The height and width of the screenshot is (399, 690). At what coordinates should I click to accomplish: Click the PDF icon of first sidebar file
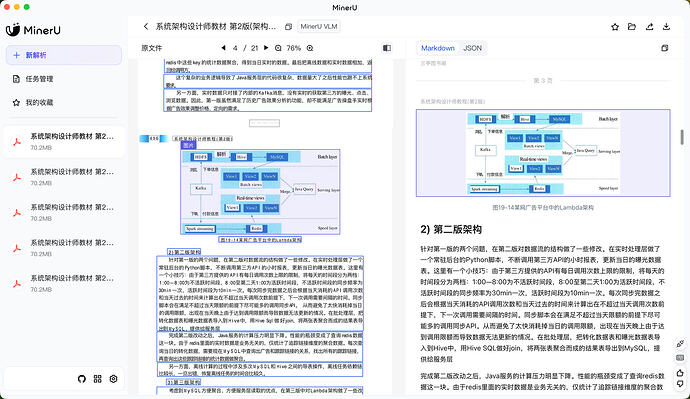click(17, 142)
